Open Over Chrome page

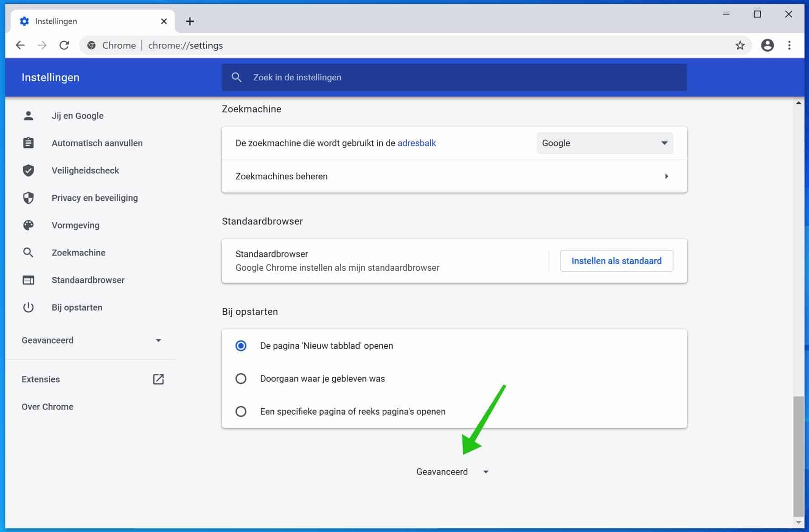point(47,407)
